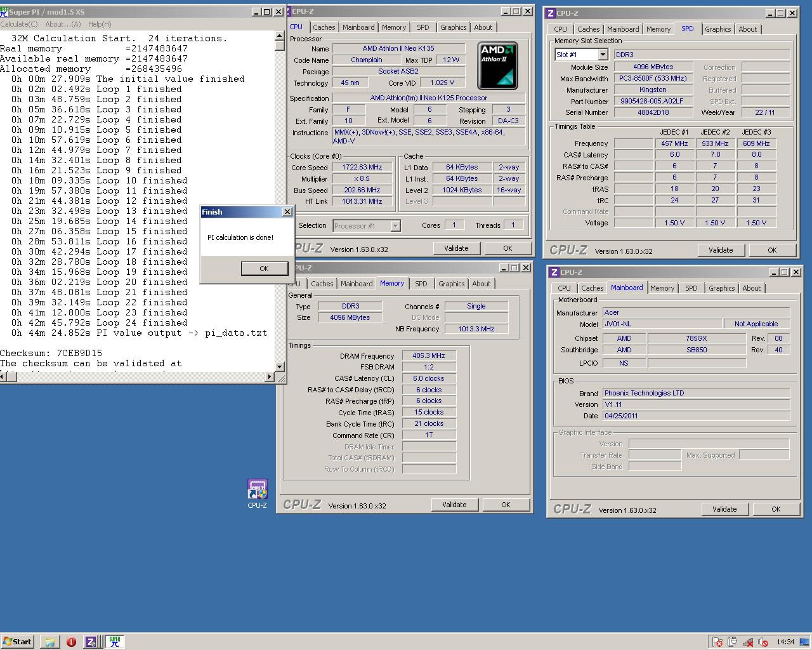This screenshot has height=650, width=812.
Task: Click the device removal tray icon
Action: [x=732, y=642]
